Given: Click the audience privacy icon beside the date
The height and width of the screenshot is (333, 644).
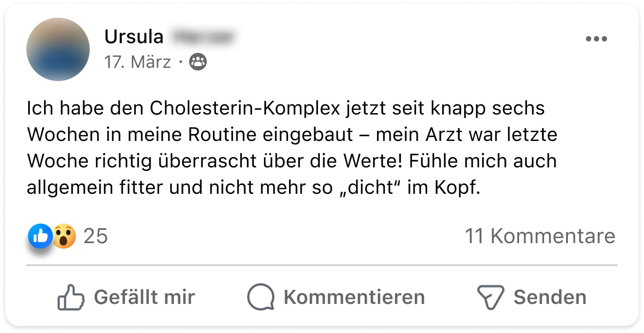Looking at the screenshot, I should tap(198, 63).
